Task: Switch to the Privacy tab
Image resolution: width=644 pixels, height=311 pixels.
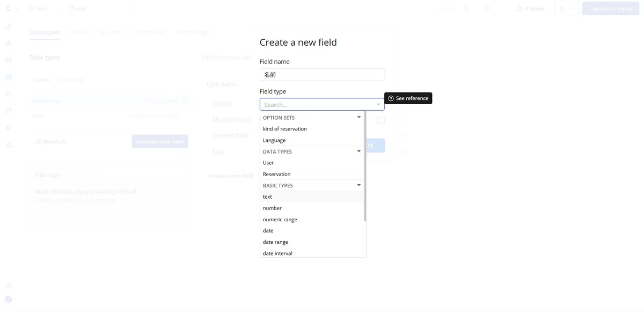Action: click(x=80, y=32)
